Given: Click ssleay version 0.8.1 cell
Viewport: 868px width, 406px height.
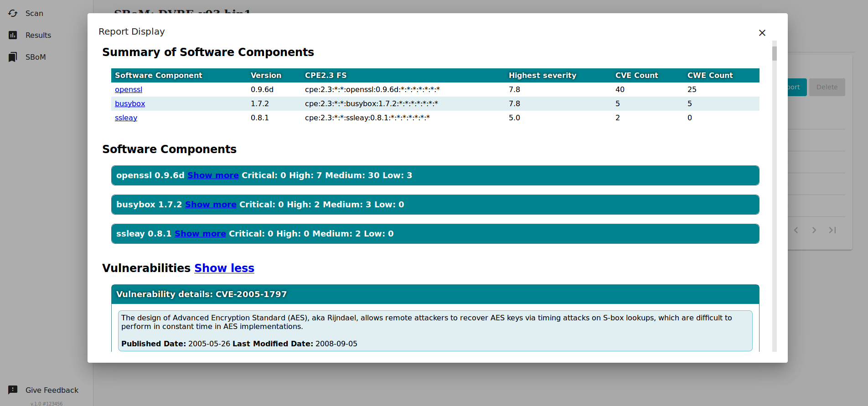Looking at the screenshot, I should tap(260, 118).
